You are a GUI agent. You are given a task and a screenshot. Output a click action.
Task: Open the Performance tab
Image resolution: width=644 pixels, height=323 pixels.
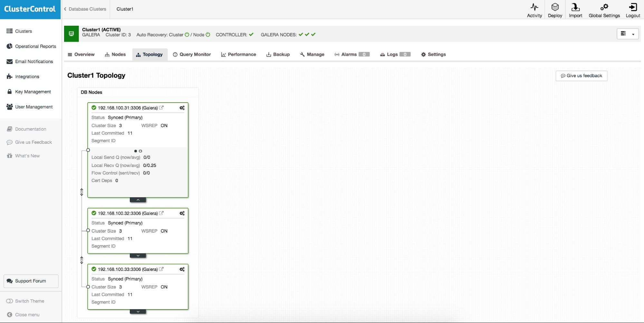coord(239,54)
